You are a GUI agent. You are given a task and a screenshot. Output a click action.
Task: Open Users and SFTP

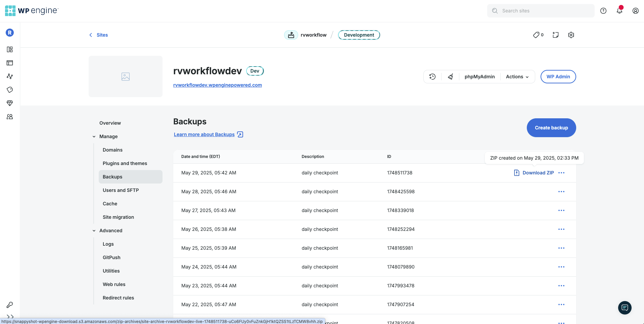pyautogui.click(x=121, y=190)
